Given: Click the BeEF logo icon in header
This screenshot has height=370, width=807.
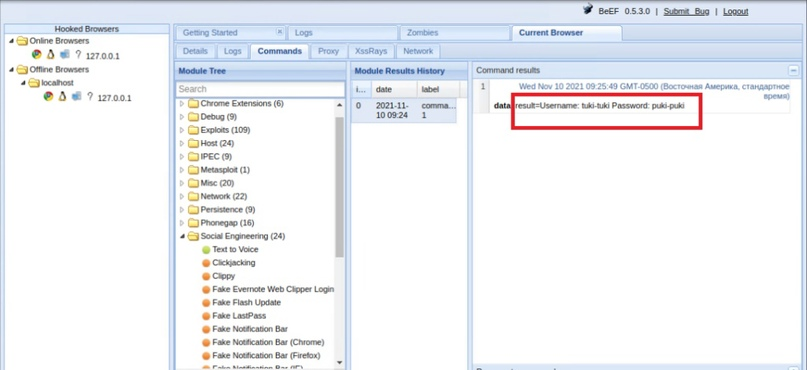Looking at the screenshot, I should tap(588, 10).
